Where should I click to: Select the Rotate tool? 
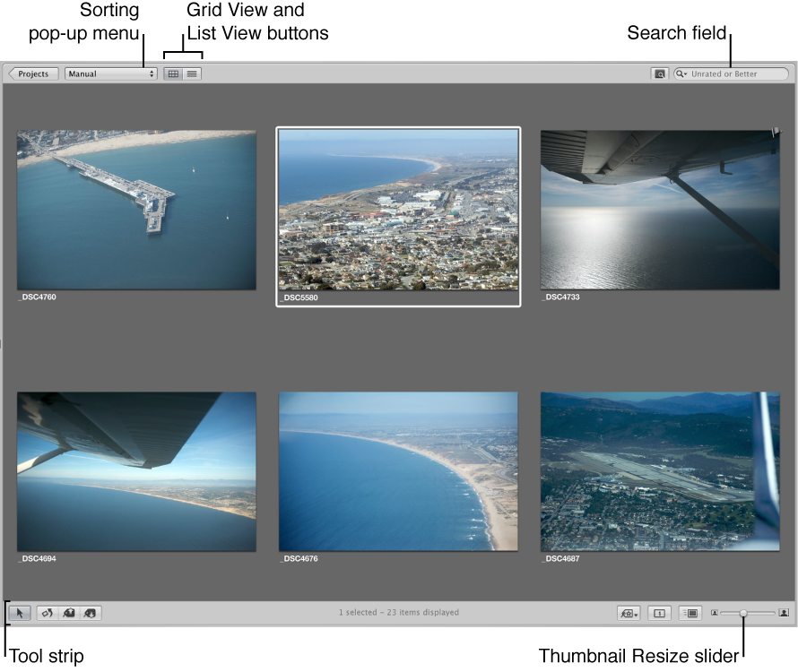click(x=48, y=613)
